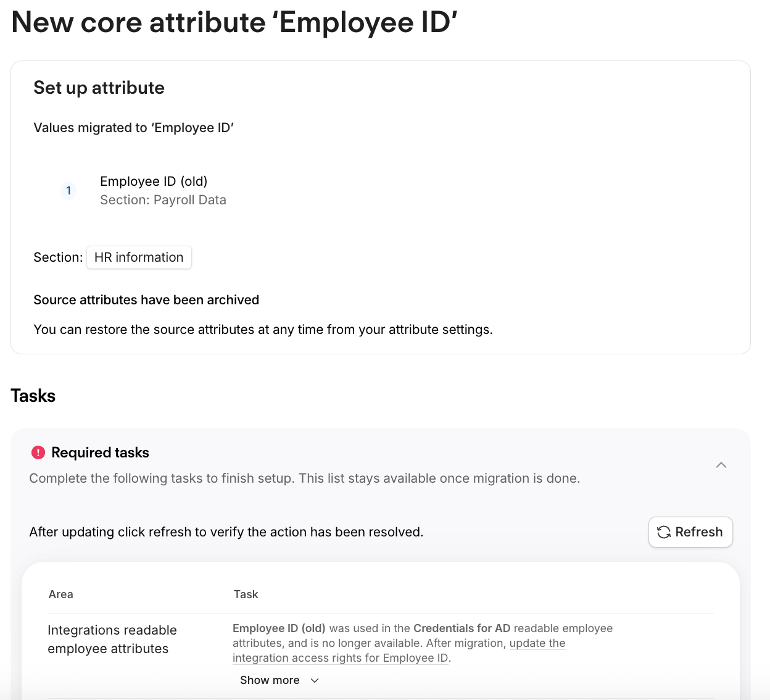Viewport: 770px width, 700px height.
Task: Click the number 1 migration badge
Action: [x=68, y=191]
